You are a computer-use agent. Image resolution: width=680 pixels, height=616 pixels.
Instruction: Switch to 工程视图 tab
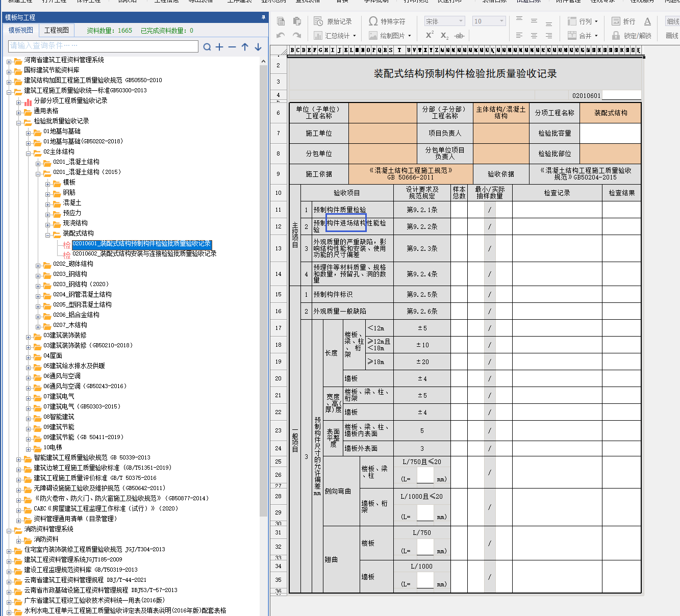click(x=57, y=31)
